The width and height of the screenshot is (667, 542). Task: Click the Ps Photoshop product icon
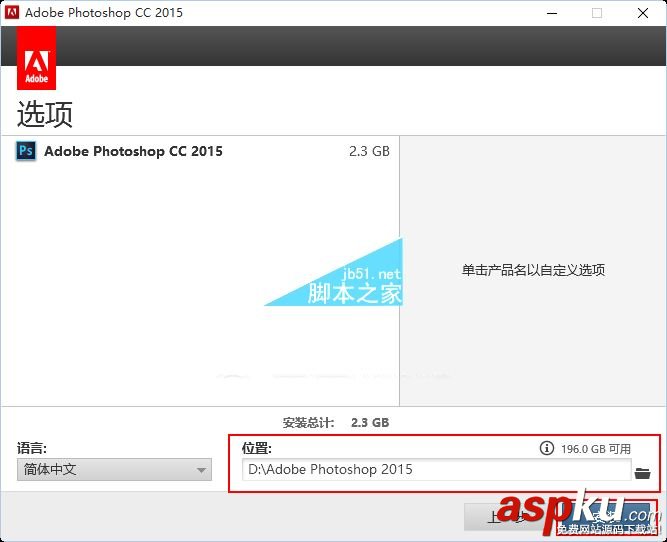pyautogui.click(x=26, y=151)
